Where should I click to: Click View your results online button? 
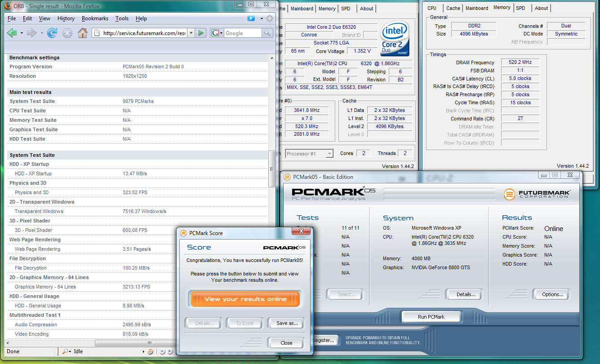[245, 299]
